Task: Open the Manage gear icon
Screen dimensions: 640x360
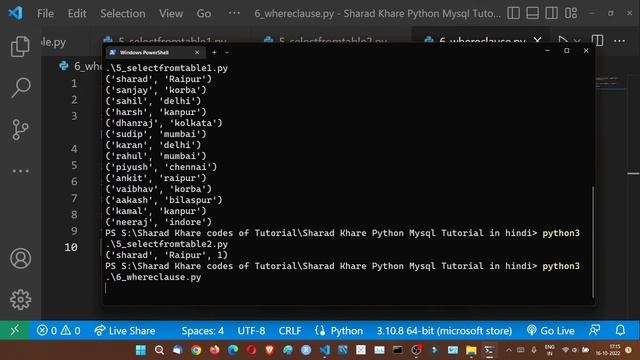Action: (20, 300)
